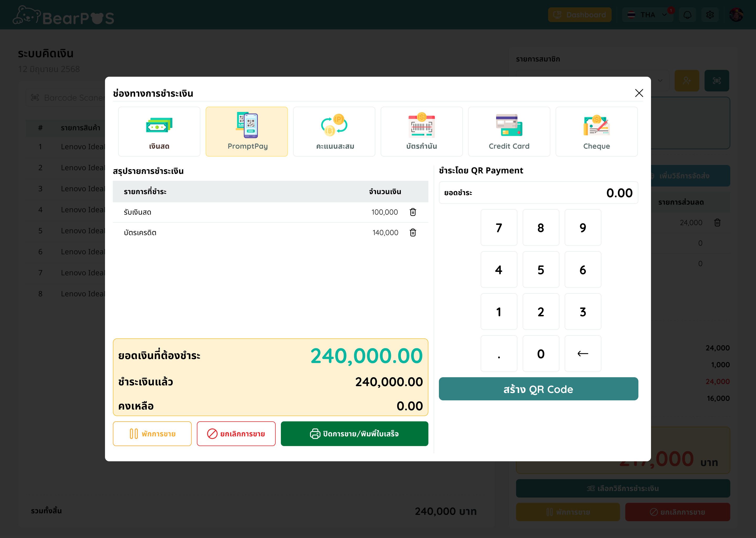
Task: Click ยกเลิกการขาย in the payment dialog
Action: 236,434
